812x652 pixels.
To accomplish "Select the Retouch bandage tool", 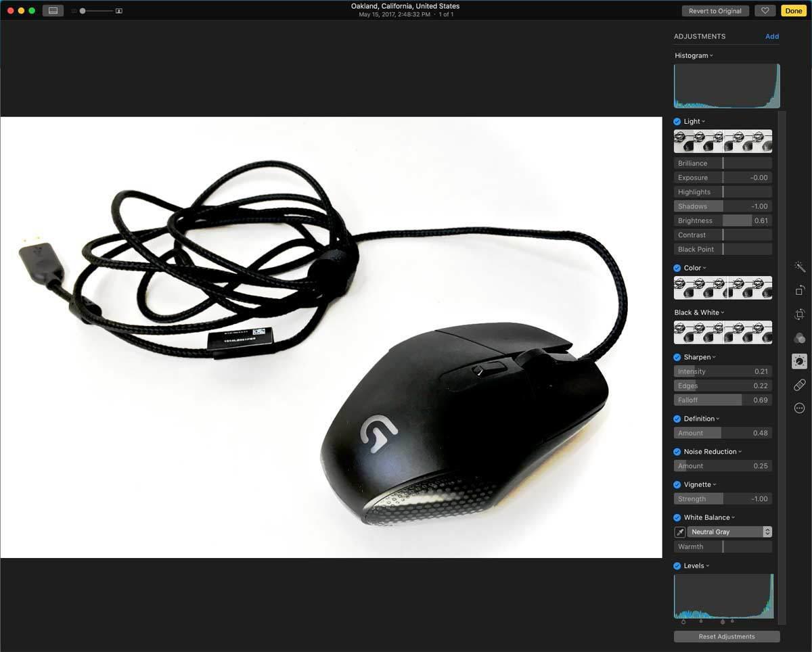I will [x=799, y=385].
